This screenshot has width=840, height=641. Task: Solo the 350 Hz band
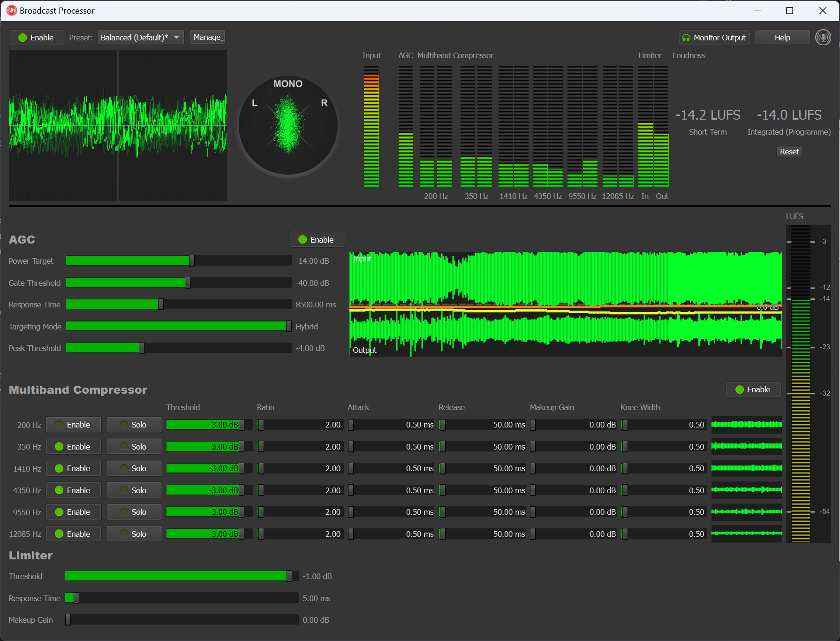click(134, 447)
